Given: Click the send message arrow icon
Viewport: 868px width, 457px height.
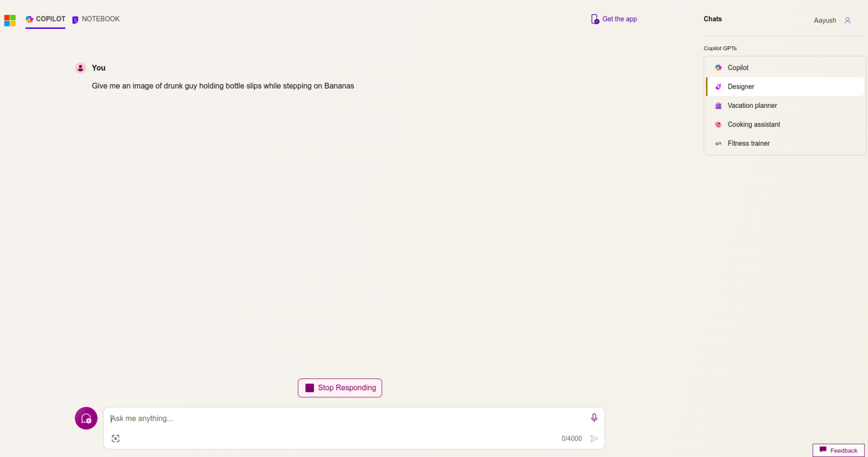Looking at the screenshot, I should click(594, 438).
